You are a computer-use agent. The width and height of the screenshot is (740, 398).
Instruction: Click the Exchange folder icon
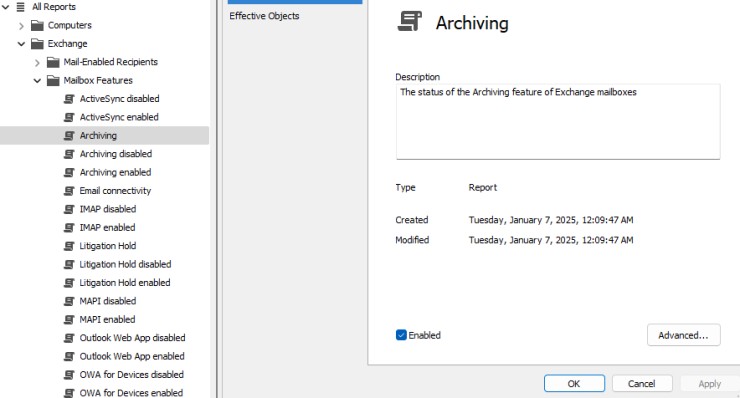[x=37, y=44]
